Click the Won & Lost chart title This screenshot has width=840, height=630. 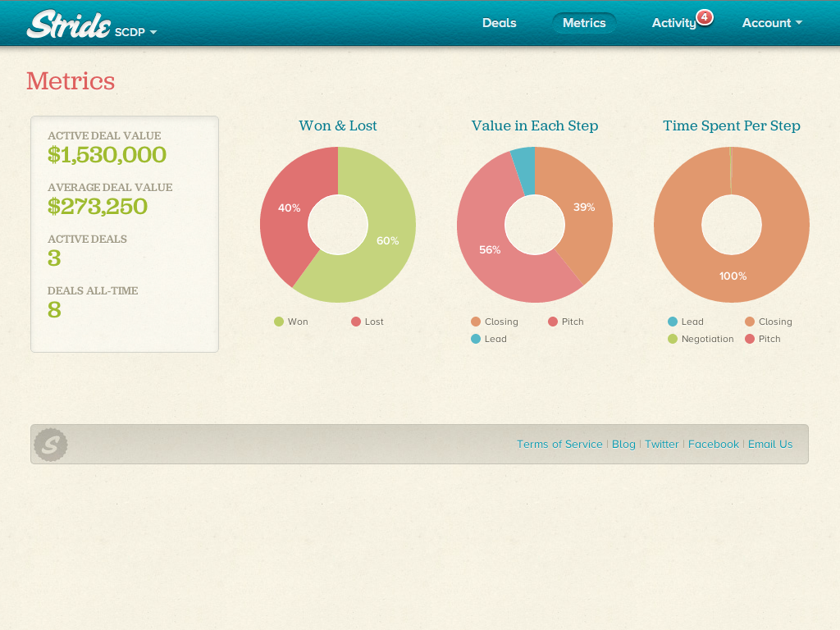(x=337, y=126)
